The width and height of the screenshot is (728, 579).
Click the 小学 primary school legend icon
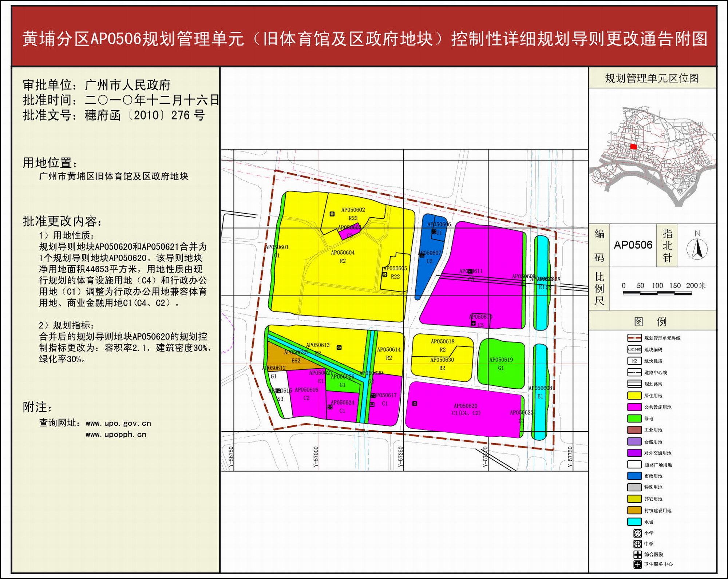(x=637, y=533)
